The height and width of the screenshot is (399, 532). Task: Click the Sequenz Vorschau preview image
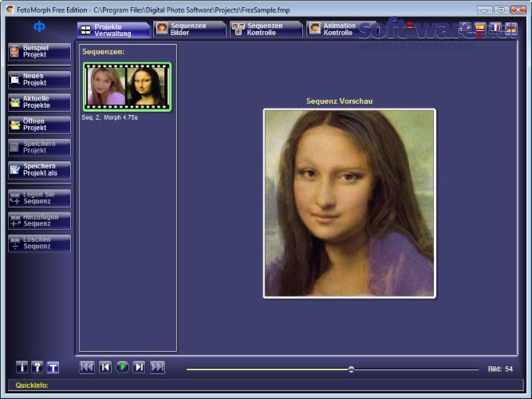[349, 203]
